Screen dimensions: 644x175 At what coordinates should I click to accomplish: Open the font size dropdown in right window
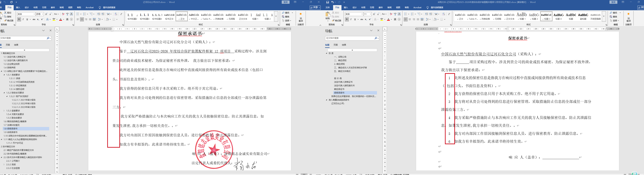[x=370, y=14]
